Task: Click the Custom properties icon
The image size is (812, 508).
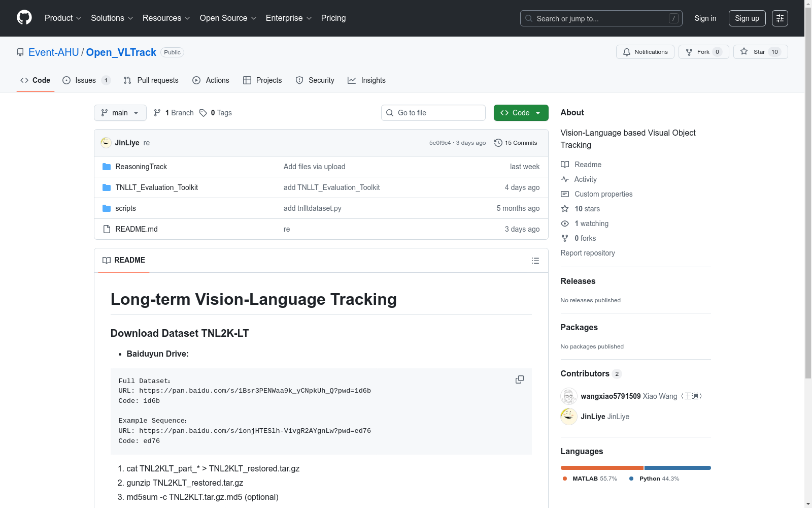Action: pyautogui.click(x=565, y=194)
